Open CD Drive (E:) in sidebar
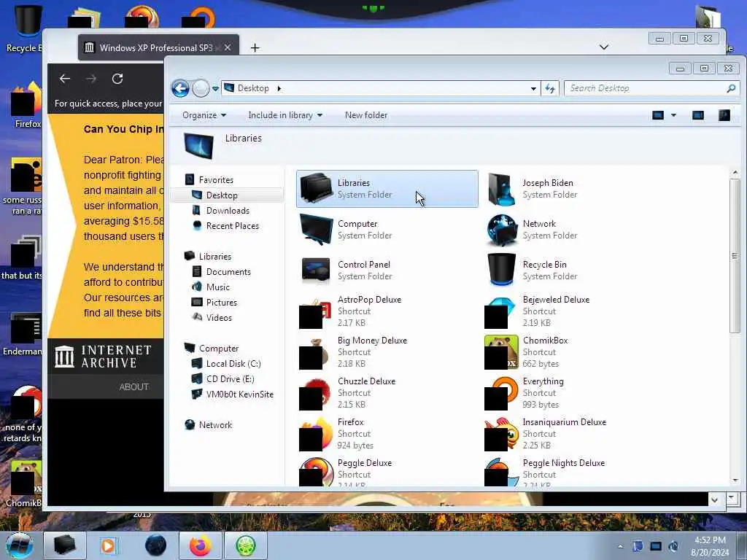The height and width of the screenshot is (560, 747). coord(230,378)
